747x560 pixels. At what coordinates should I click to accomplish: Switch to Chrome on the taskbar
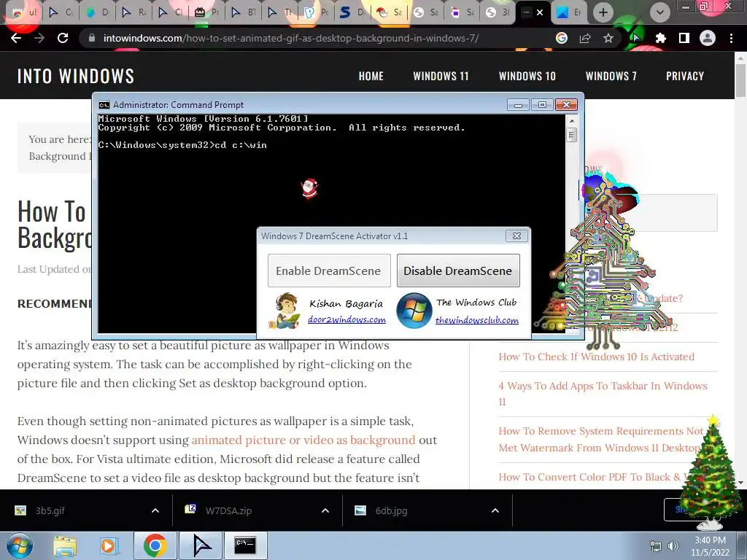[155, 545]
